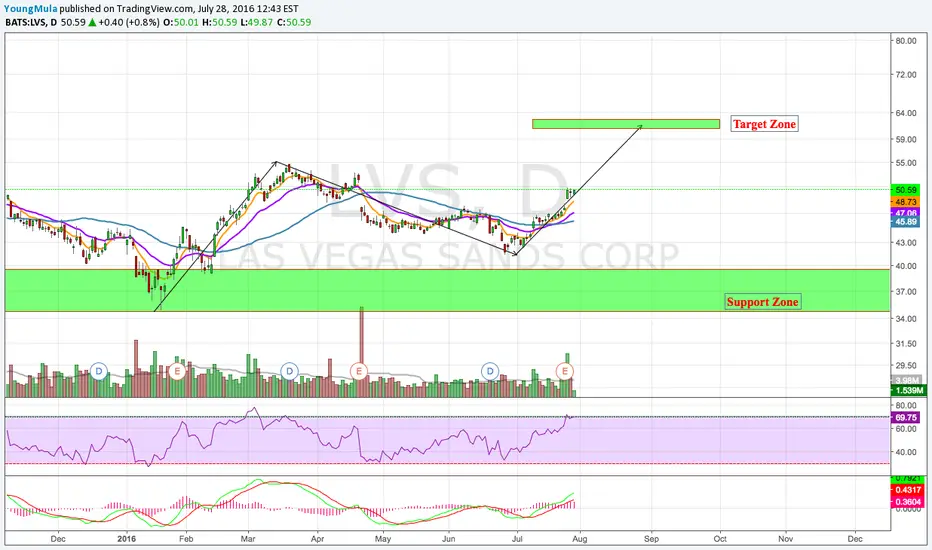Click the Jun label on time axis
This screenshot has height=550, width=932.
(x=449, y=539)
